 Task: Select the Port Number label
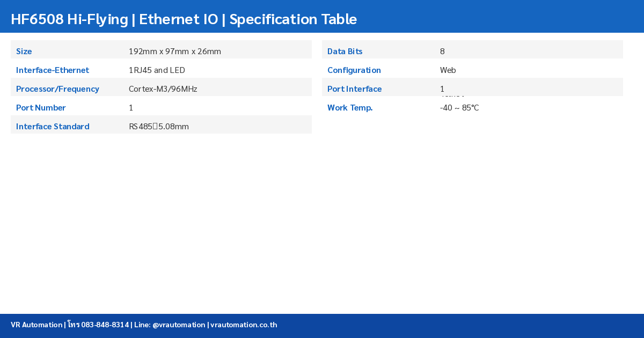point(41,108)
